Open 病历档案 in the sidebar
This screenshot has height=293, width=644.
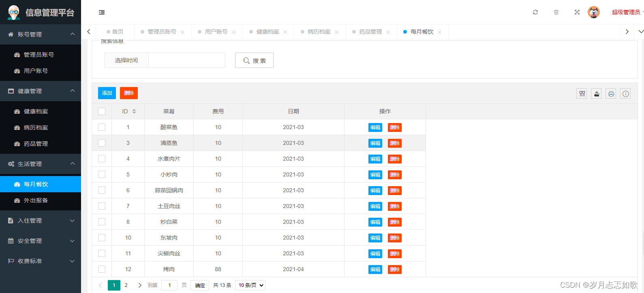click(x=41, y=127)
